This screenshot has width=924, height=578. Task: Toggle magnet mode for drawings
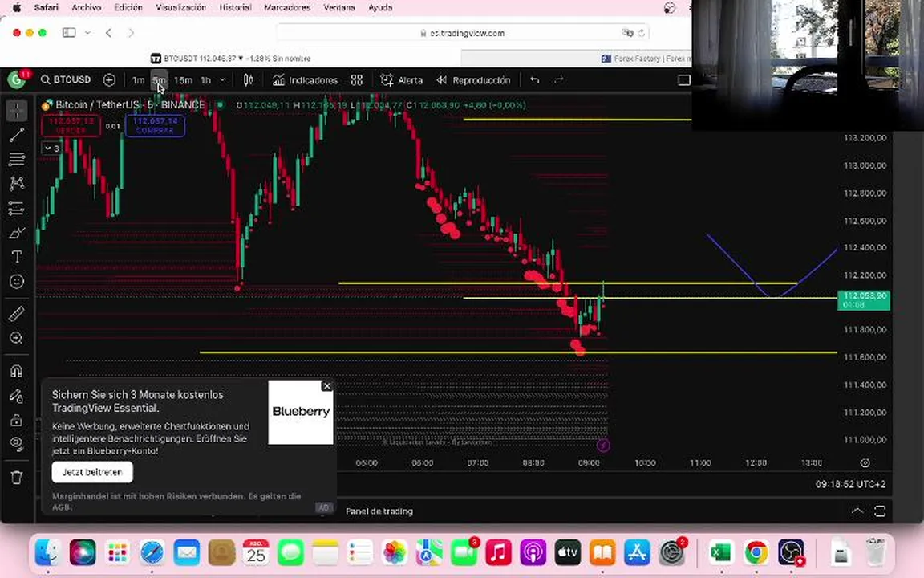click(x=17, y=371)
